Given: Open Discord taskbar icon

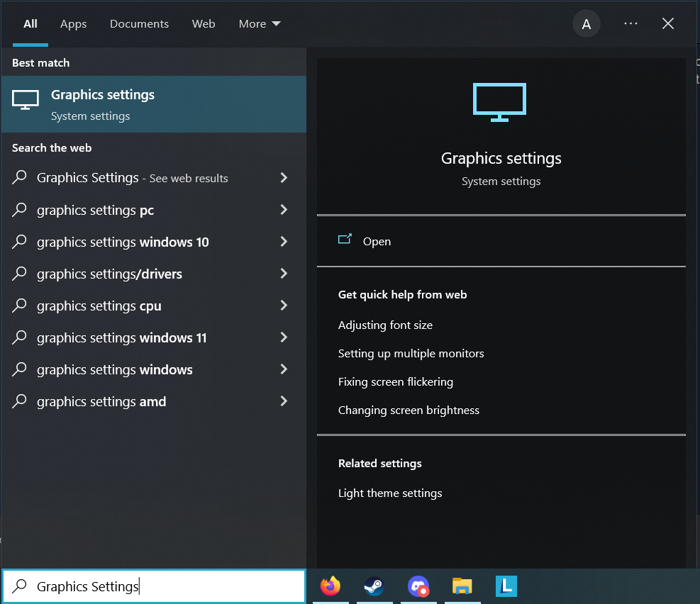Looking at the screenshot, I should pyautogui.click(x=418, y=586).
